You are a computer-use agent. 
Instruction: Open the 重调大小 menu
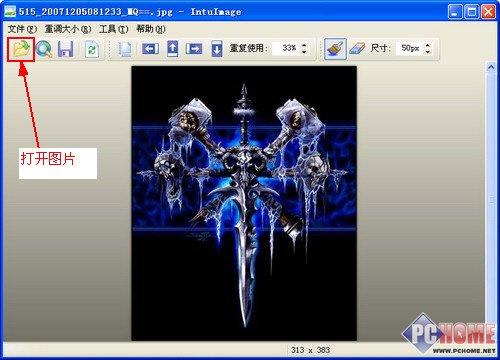pos(68,29)
